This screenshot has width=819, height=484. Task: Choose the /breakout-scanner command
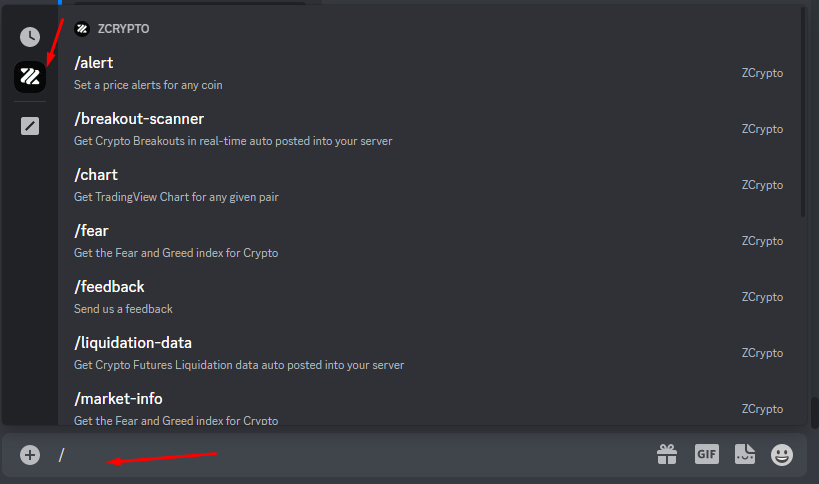400,129
